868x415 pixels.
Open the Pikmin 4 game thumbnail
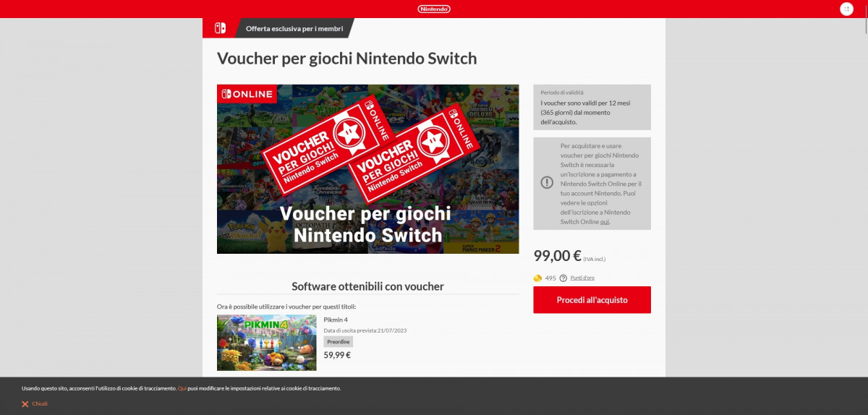click(x=267, y=343)
